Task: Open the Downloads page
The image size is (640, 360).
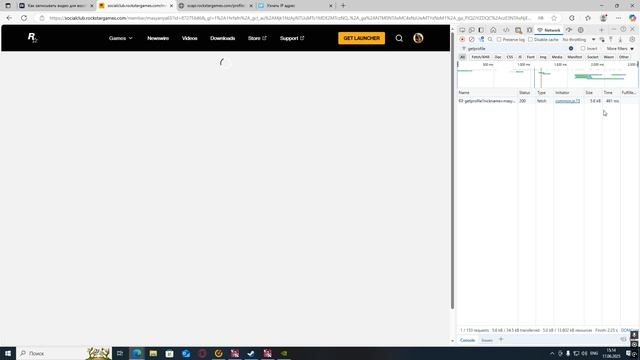Action: pyautogui.click(x=222, y=38)
